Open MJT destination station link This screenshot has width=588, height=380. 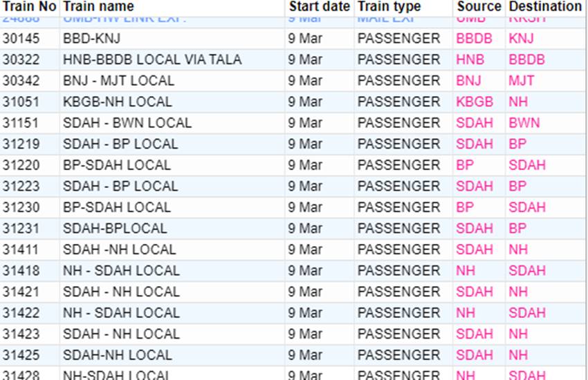[x=521, y=81]
